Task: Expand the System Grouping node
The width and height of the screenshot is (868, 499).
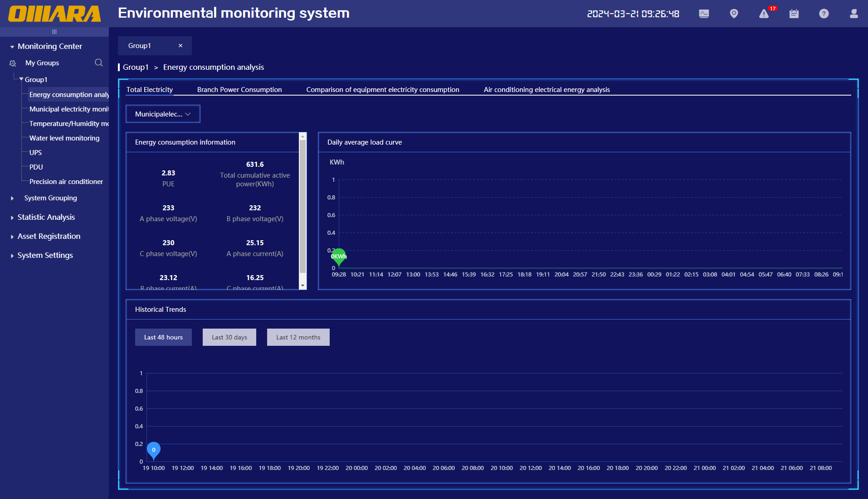Action: (12, 198)
